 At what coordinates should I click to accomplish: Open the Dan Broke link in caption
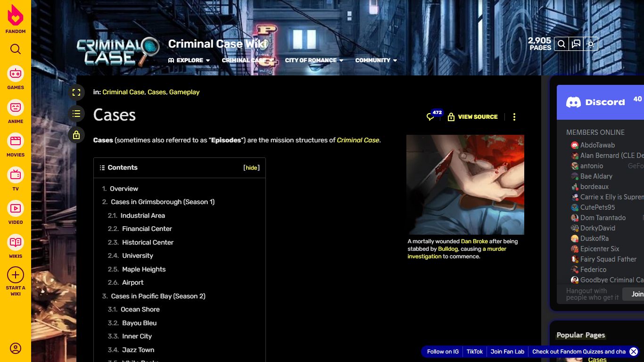tap(474, 241)
